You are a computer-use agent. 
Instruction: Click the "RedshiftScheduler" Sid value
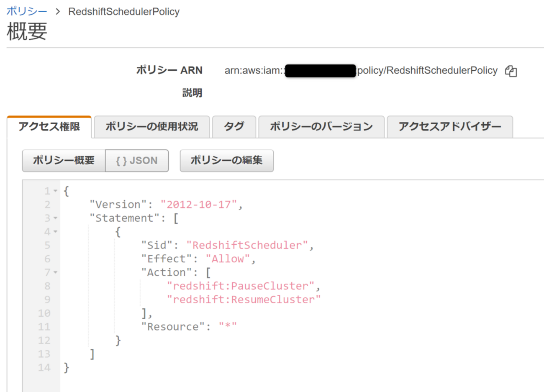coord(247,245)
